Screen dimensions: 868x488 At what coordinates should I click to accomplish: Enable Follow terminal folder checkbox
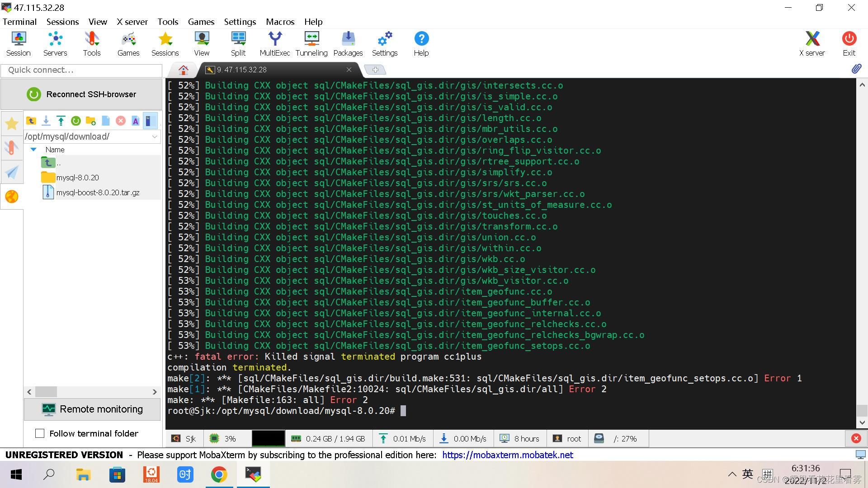[40, 433]
